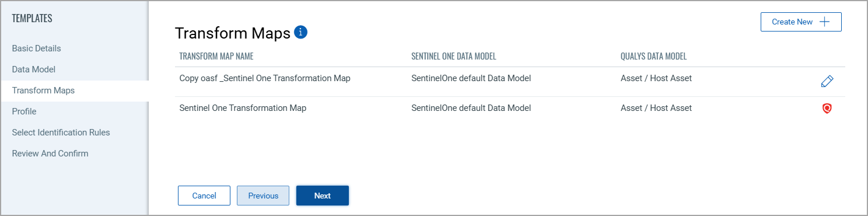Screen dimensions: 868x216
Task: Open the Basic Details step
Action: pyautogui.click(x=36, y=48)
